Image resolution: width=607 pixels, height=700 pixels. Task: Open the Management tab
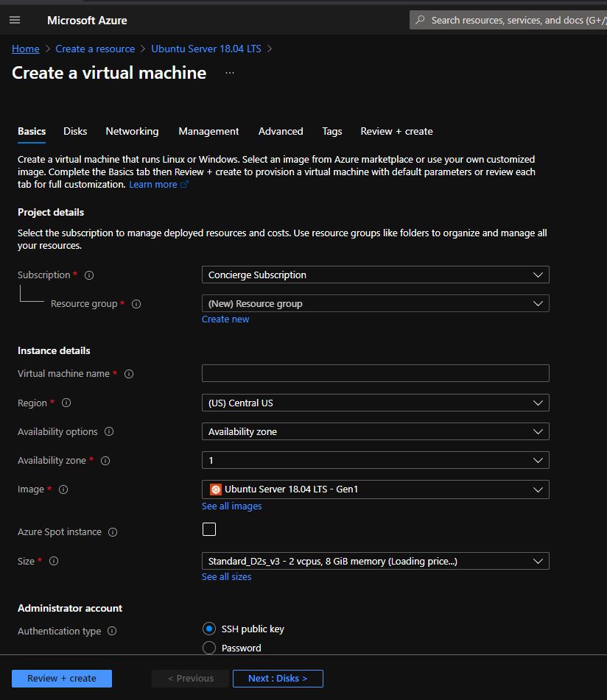point(208,132)
